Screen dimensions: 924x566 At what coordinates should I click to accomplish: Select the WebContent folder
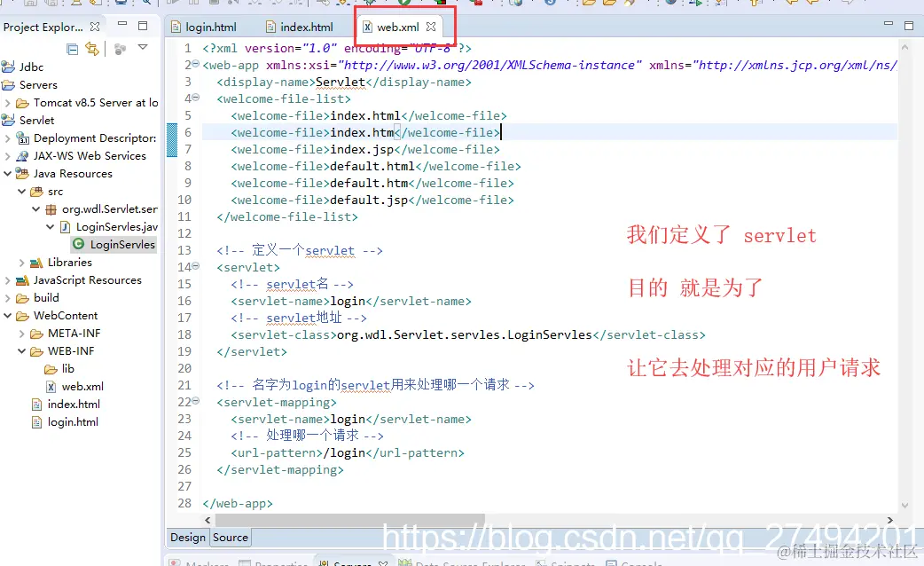click(x=66, y=316)
